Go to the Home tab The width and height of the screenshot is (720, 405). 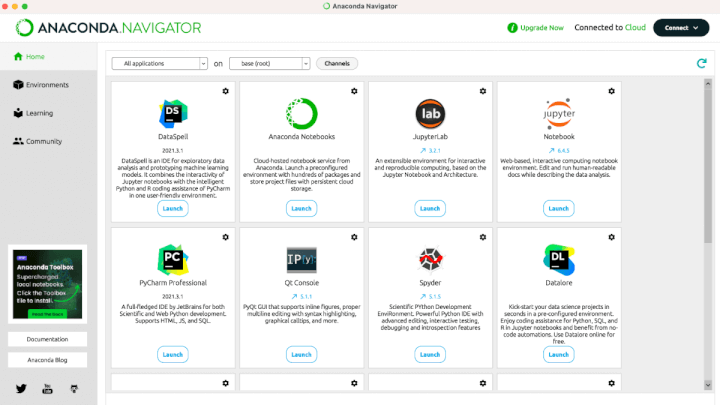(48, 56)
